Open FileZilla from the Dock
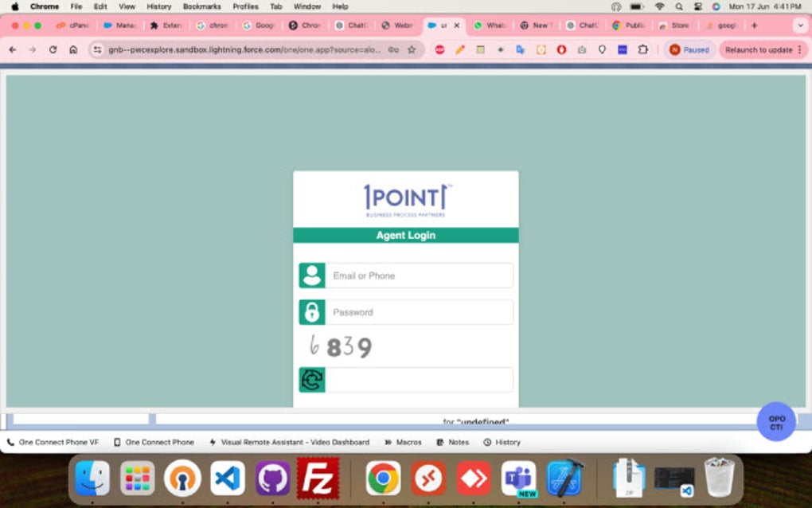 point(318,478)
